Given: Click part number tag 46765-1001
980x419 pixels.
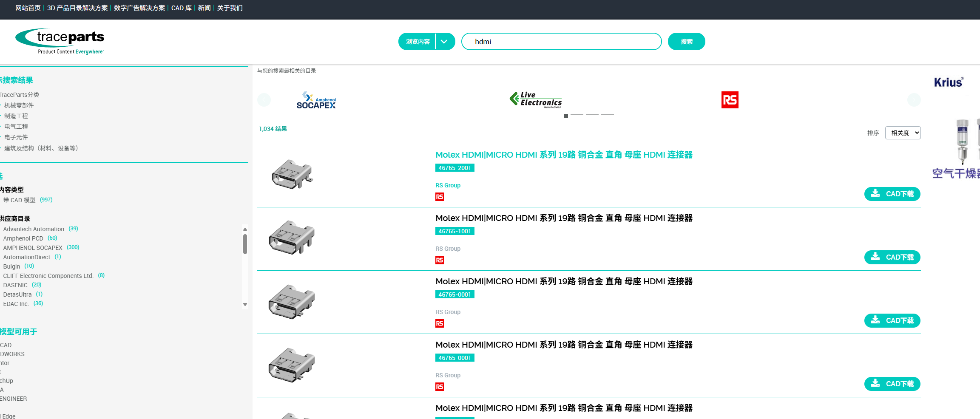Looking at the screenshot, I should [454, 231].
